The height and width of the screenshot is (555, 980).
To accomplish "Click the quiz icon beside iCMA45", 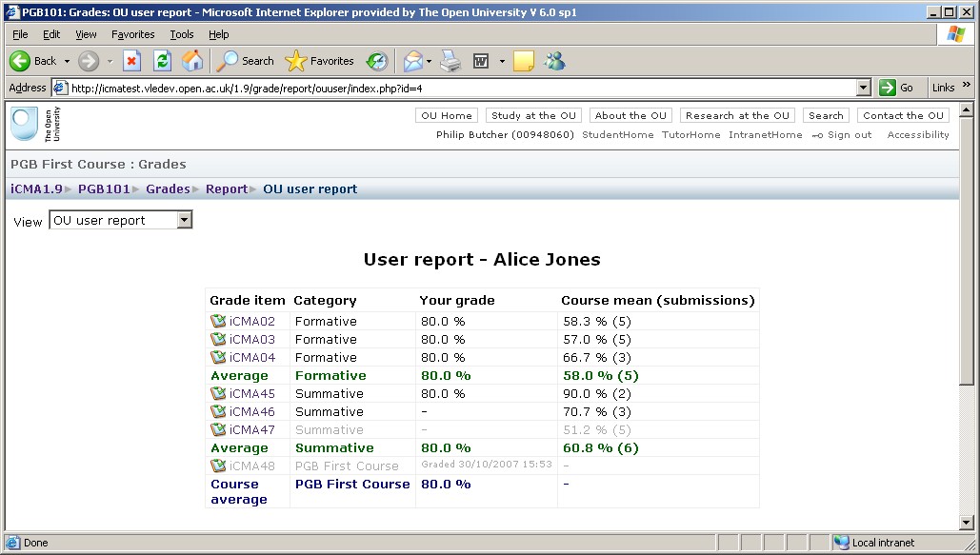I will click(218, 394).
